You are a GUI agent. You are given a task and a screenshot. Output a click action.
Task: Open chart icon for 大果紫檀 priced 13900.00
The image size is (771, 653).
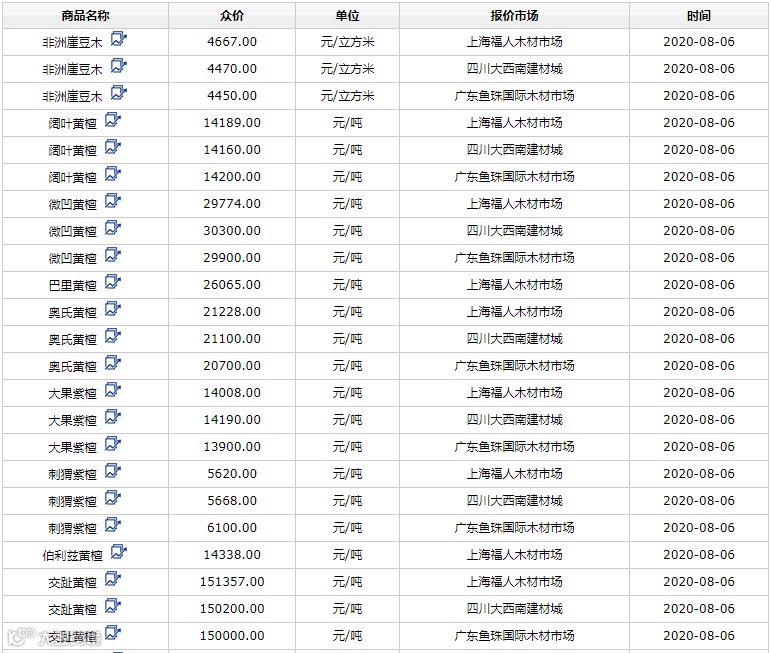point(113,445)
